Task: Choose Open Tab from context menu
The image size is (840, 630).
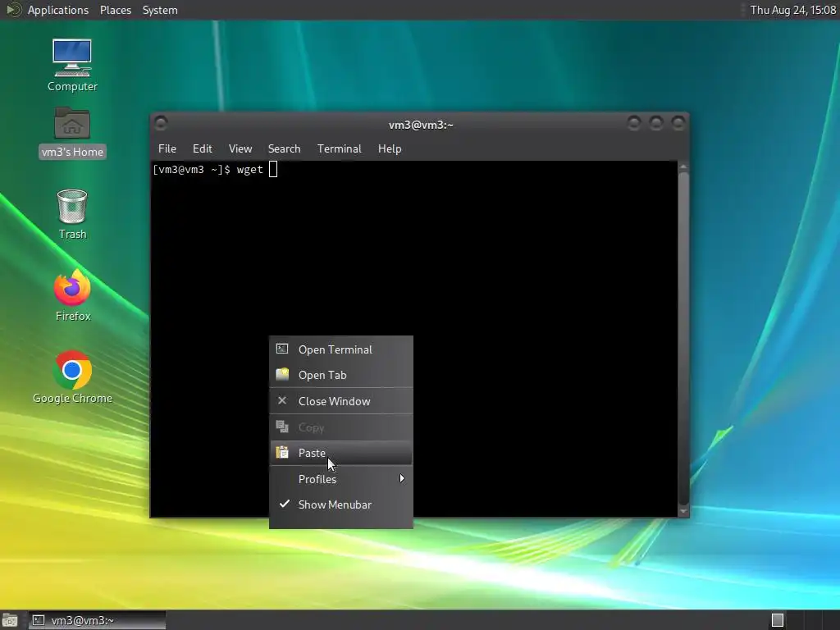Action: coord(341,375)
